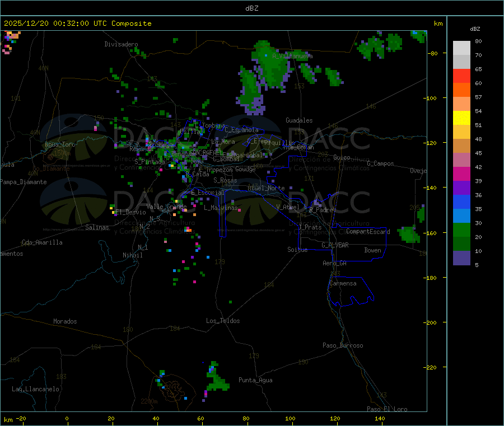
Task: Click the G_Campos location label
Action: coord(380,163)
